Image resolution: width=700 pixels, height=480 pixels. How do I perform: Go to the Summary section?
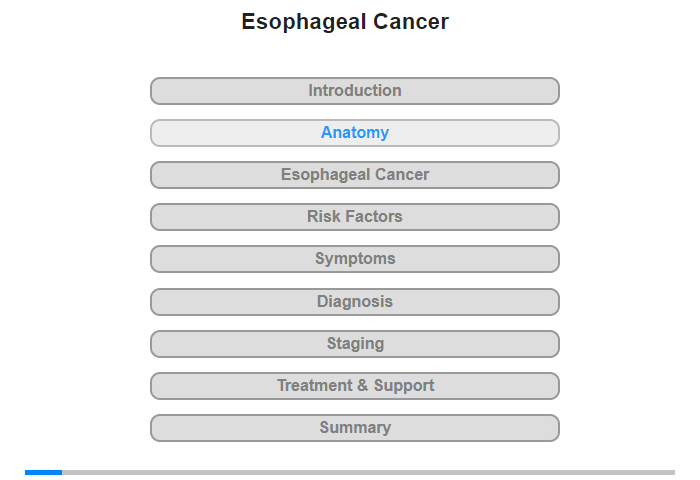(354, 428)
